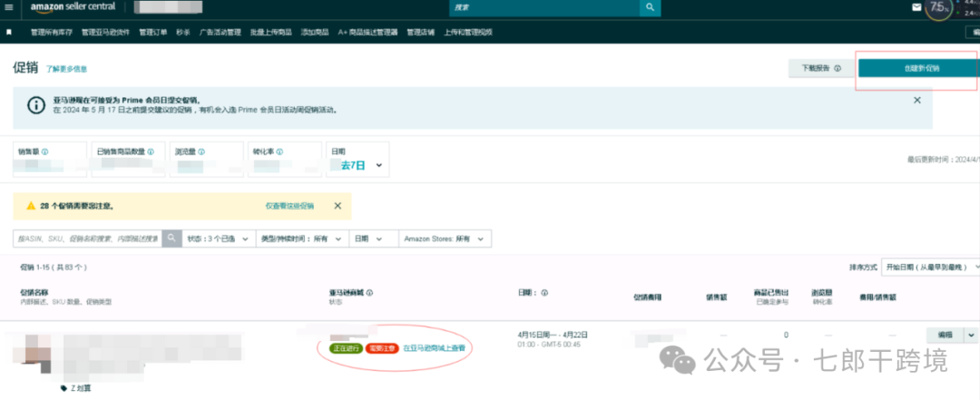Click the 下载报告 button

[x=820, y=69]
